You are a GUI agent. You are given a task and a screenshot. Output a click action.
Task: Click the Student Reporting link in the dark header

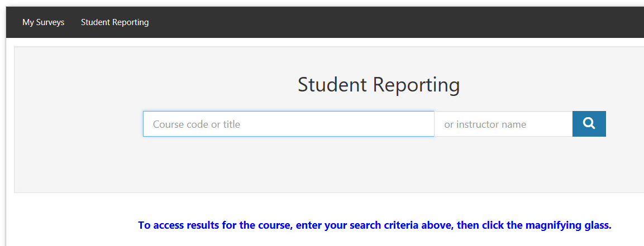(115, 22)
